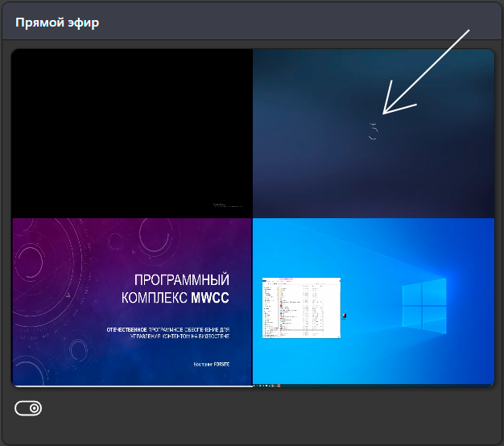
Task: Open the MWCC presentation slide feed
Action: (x=132, y=302)
